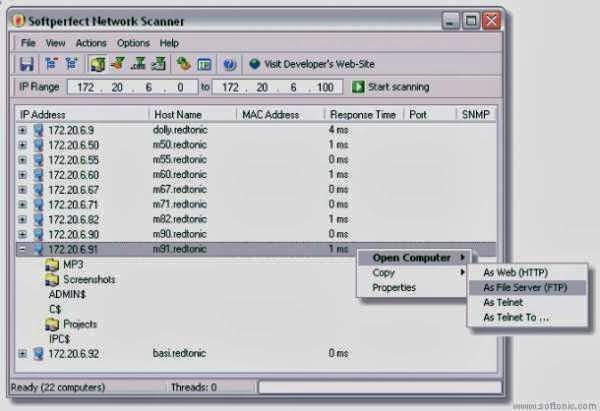The width and height of the screenshot is (600, 411).
Task: Click the scan progress bar in status bar
Action: [380, 387]
